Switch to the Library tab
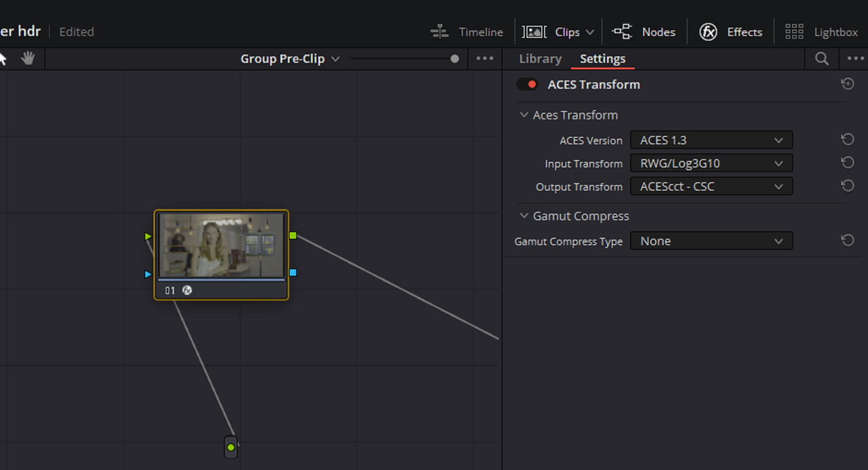The width and height of the screenshot is (868, 470). (x=540, y=58)
